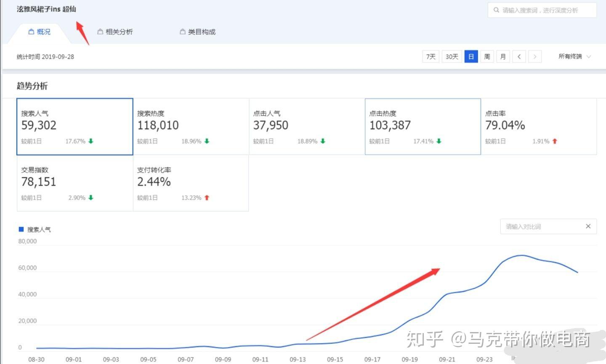Click the 相关分析 tab bag icon

point(100,32)
